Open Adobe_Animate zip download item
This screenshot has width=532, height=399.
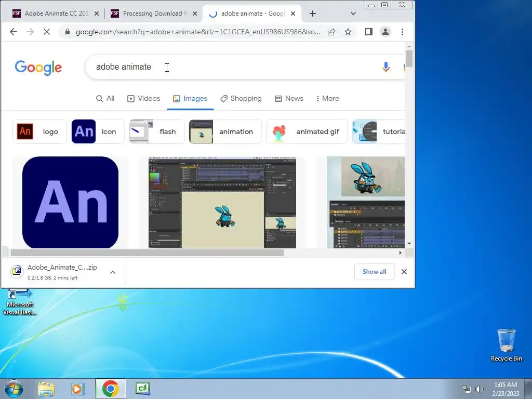[x=54, y=272]
